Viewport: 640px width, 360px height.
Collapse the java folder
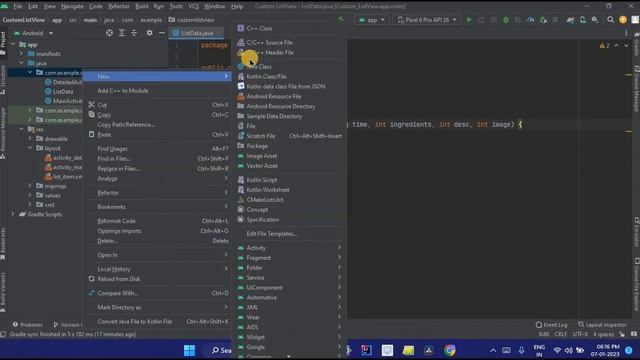click(22, 63)
